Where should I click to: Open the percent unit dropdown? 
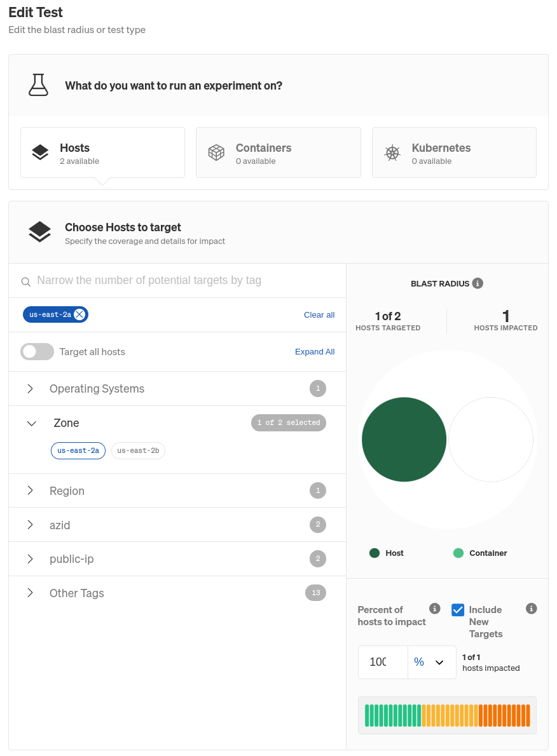coord(431,662)
